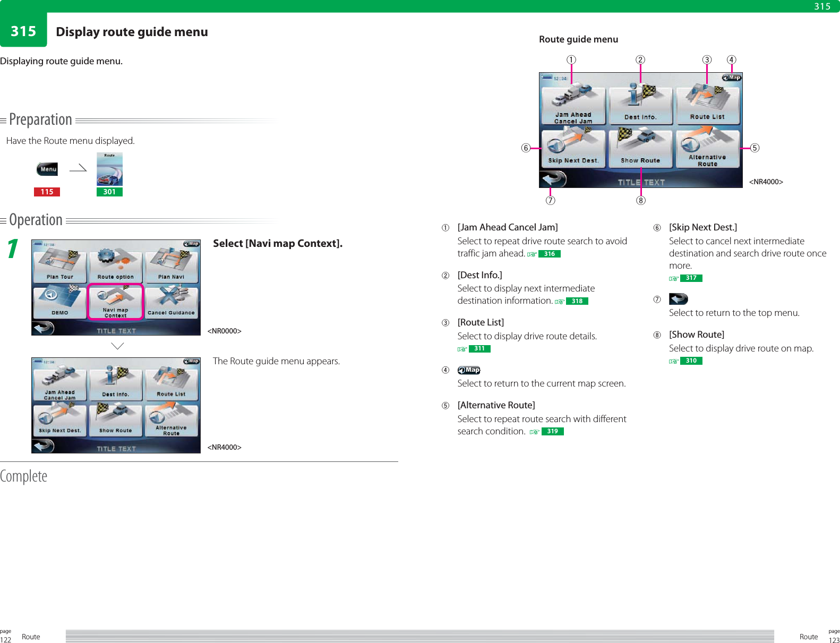Click the Select [Navi map Context]. instruction
Screen dimensions: 840x643
pyautogui.click(x=278, y=243)
